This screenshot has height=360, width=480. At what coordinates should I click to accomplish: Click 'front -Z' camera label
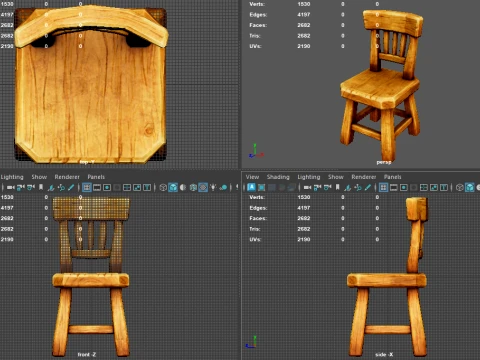pos(87,355)
